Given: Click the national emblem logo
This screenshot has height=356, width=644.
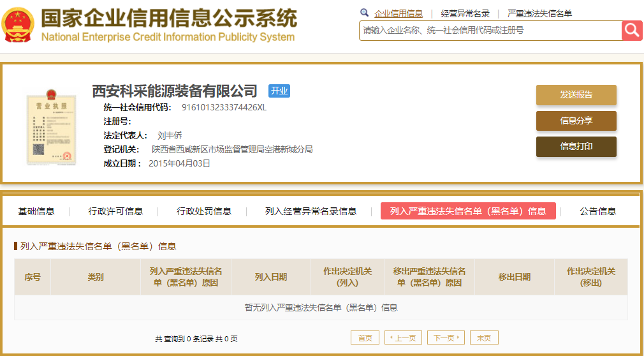Looking at the screenshot, I should click(18, 25).
